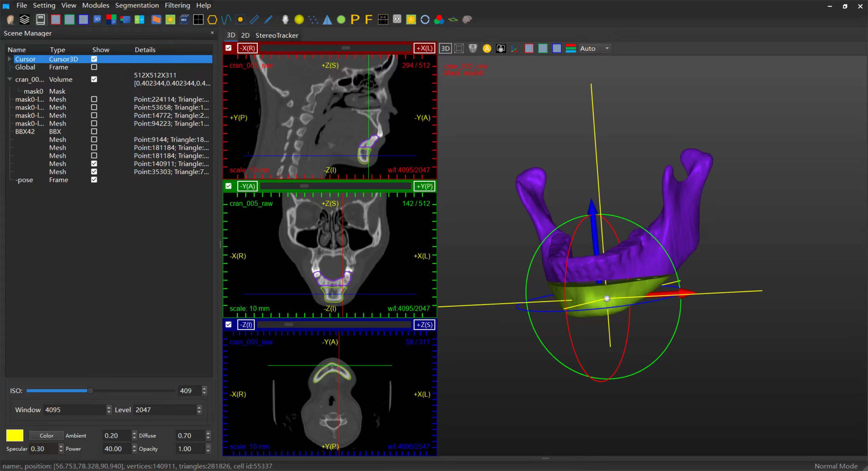This screenshot has height=471, width=868.
Task: Click the camera snapshot icon in the 3D view
Action: (501, 48)
